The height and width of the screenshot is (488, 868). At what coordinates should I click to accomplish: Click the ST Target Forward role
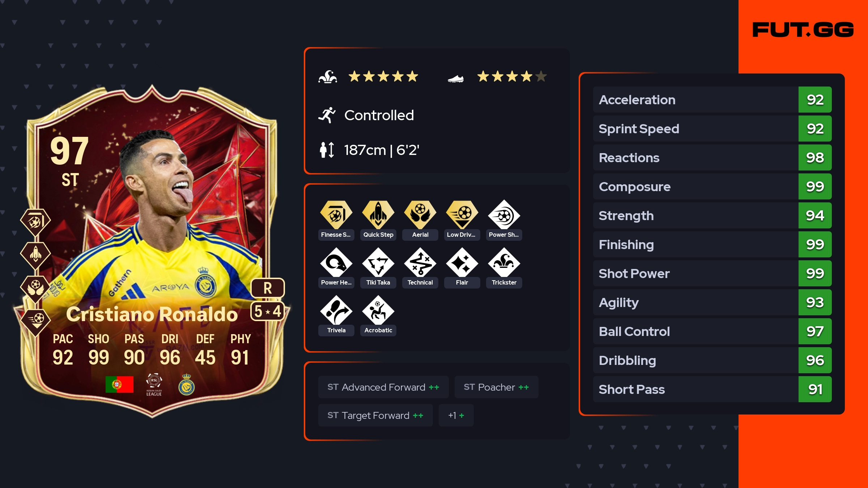375,415
